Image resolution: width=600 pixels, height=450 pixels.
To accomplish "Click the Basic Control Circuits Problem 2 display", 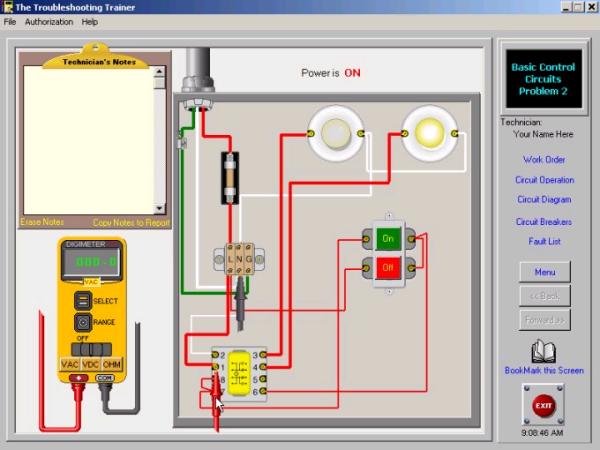I will tap(543, 79).
